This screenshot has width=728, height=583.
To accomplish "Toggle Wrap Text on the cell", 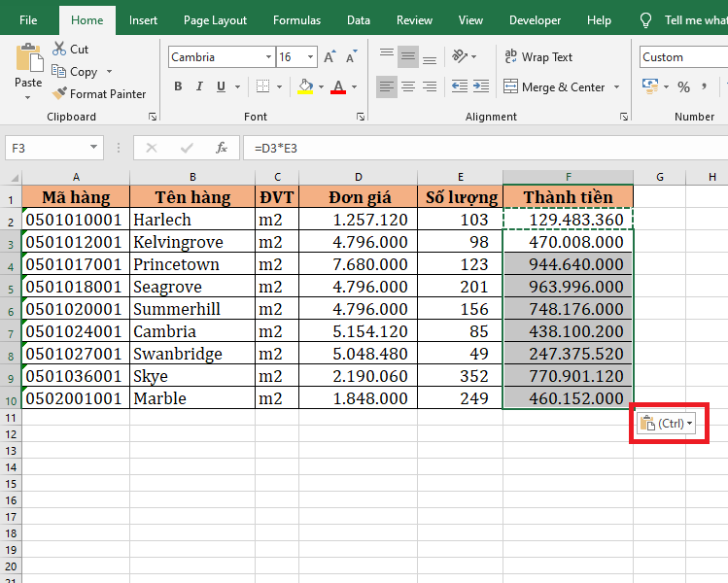I will [538, 57].
